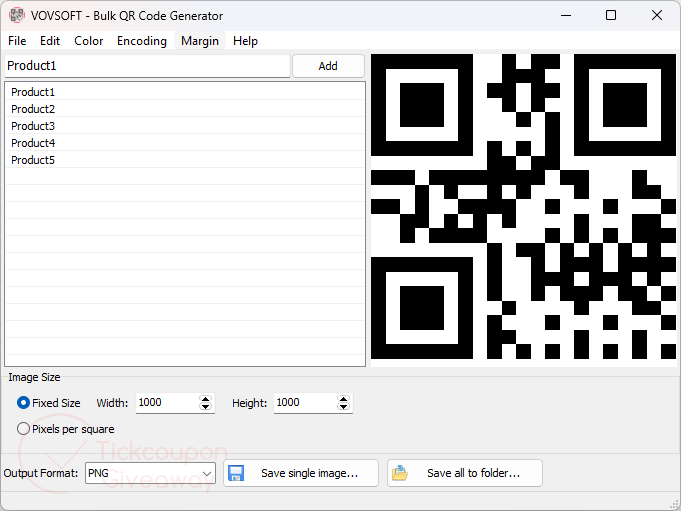The image size is (681, 511).
Task: Click into the Product1 text input field
Action: pos(146,66)
